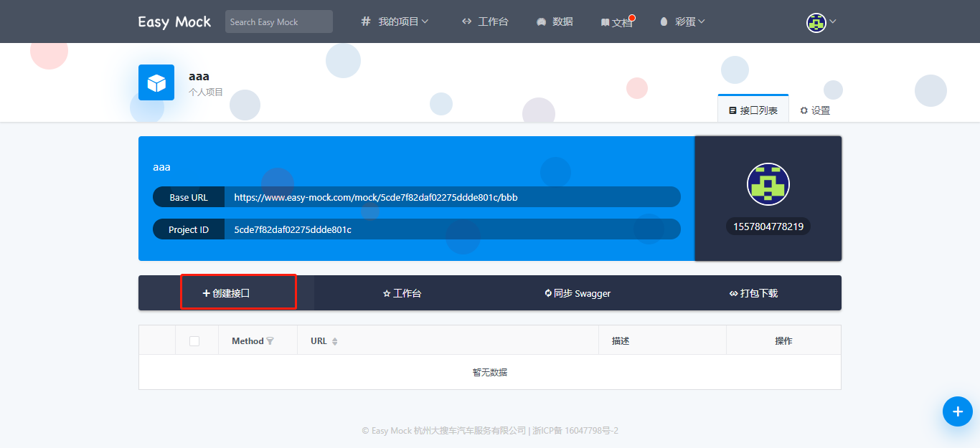980x448 pixels.
Task: Open 文档 documentation link
Action: click(x=617, y=22)
